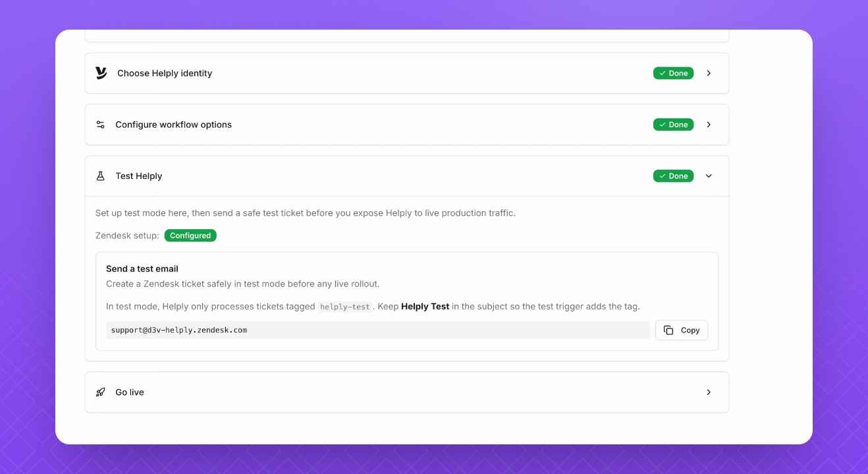Click the workflow sliders icon
This screenshot has height=474, width=868.
coord(101,124)
